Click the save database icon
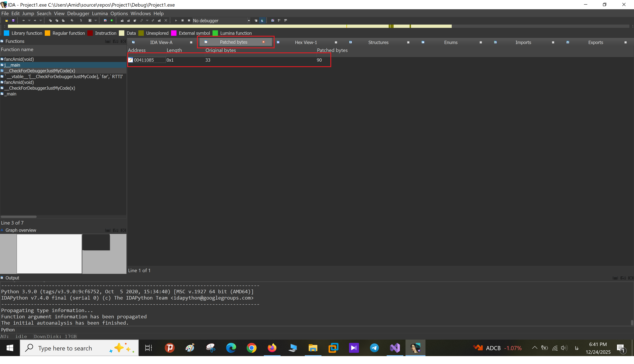 13,20
